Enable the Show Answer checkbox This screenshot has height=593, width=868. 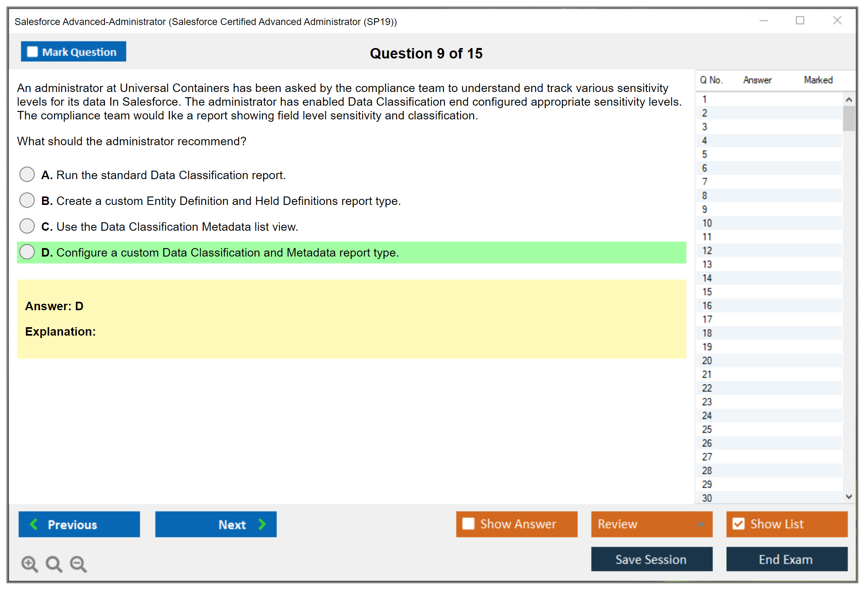(x=468, y=524)
